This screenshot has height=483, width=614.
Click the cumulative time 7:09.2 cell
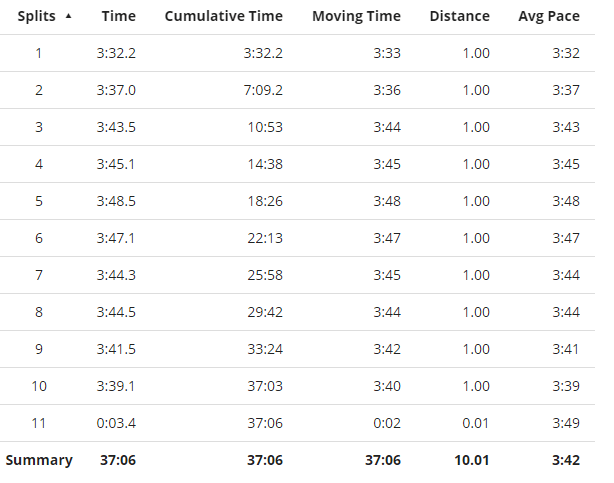coord(262,90)
